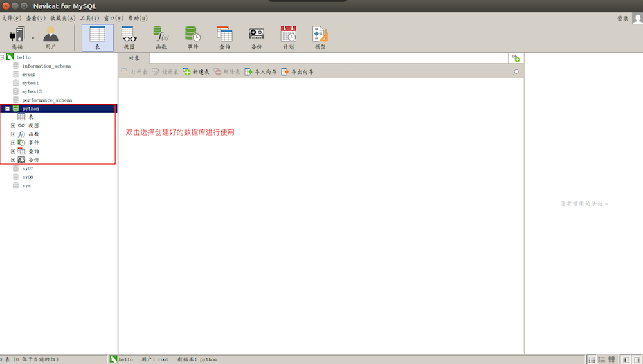The height and width of the screenshot is (364, 643).
Task: Open the 连接 (Connection) dropdown arrow
Action: pyautogui.click(x=33, y=38)
